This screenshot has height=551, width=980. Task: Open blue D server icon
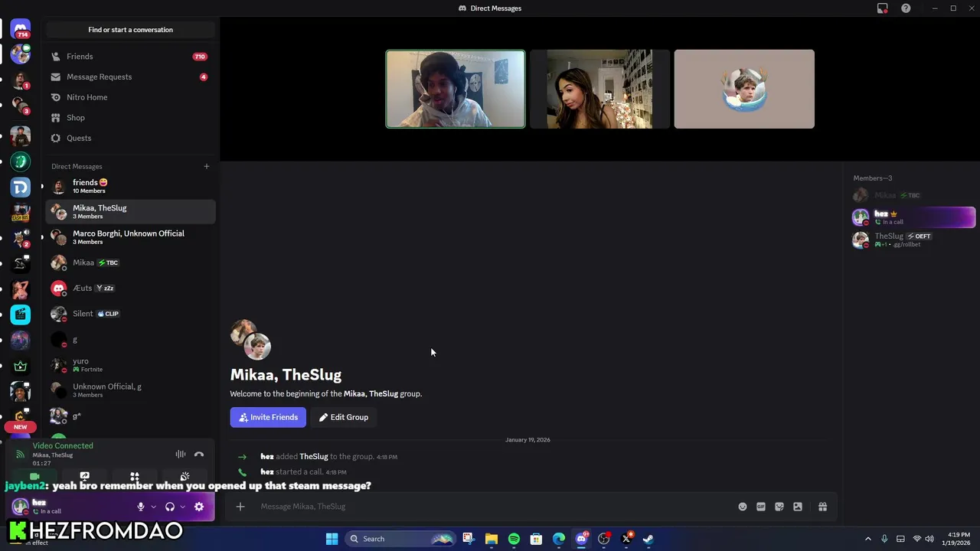21,187
